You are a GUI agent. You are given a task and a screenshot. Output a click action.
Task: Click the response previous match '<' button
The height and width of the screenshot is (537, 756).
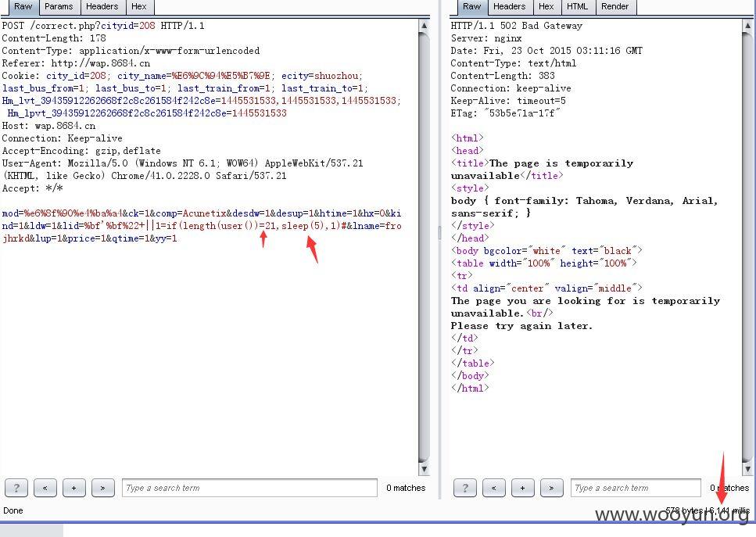tap(494, 488)
